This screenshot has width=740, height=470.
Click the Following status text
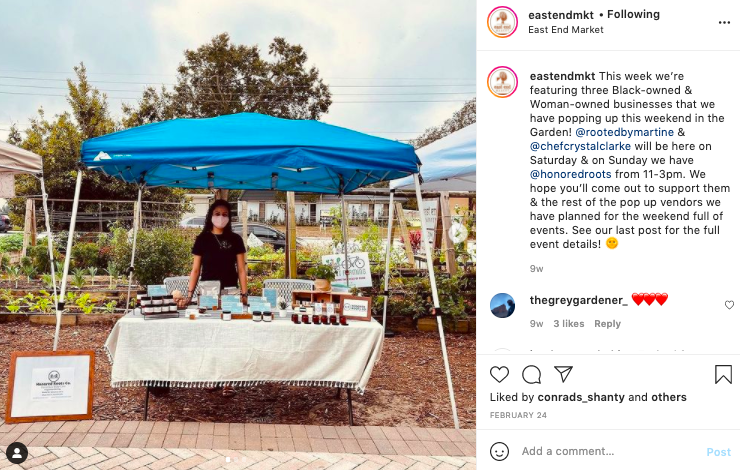point(633,14)
